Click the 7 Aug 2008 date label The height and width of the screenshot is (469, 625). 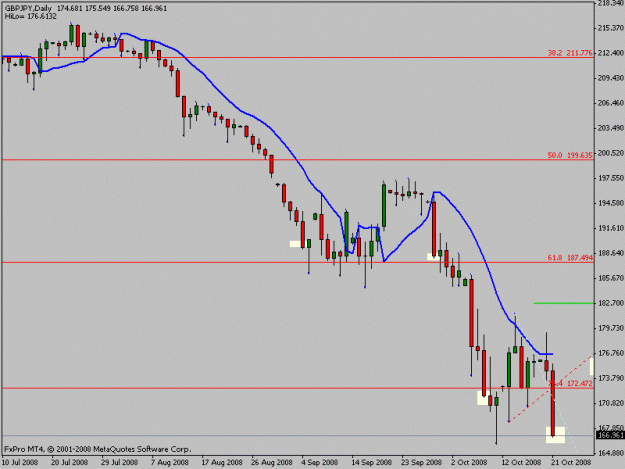tap(170, 463)
